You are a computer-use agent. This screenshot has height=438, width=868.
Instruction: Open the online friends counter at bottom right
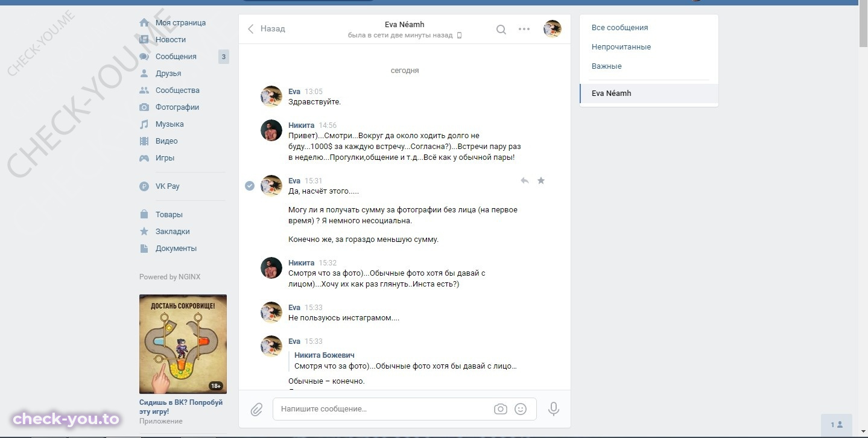click(x=837, y=425)
